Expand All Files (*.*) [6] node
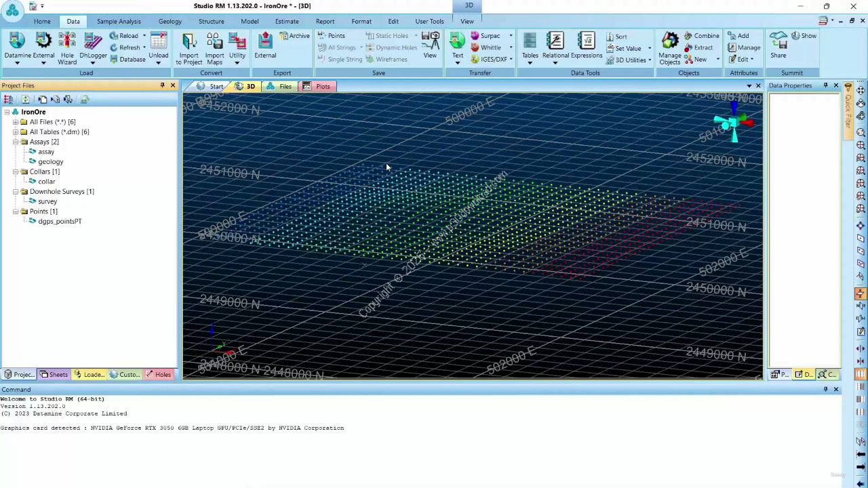This screenshot has width=868, height=488. pos(15,122)
